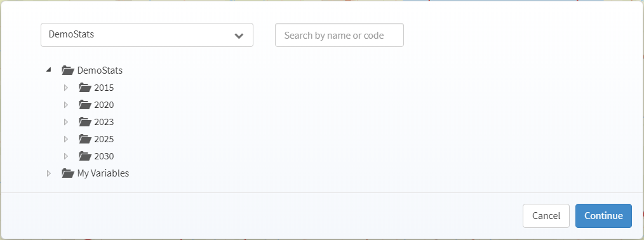This screenshot has width=644, height=240.
Task: Click the dropdown chevron arrow
Action: [239, 36]
